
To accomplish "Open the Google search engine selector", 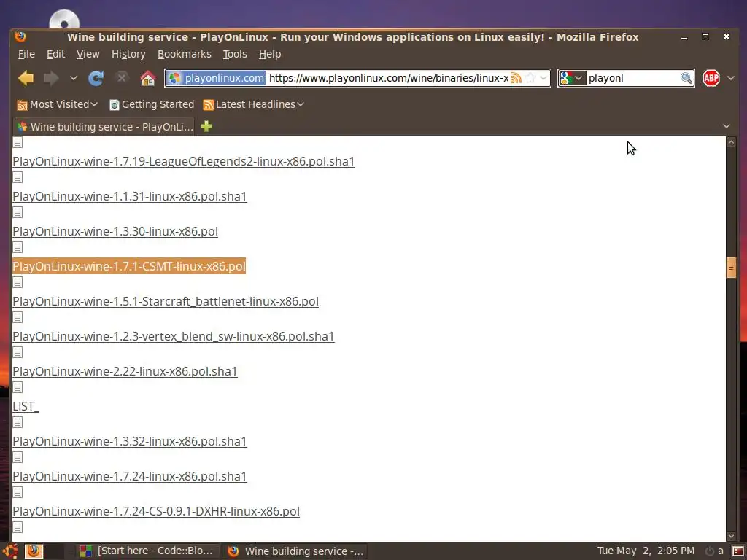I will click(571, 77).
